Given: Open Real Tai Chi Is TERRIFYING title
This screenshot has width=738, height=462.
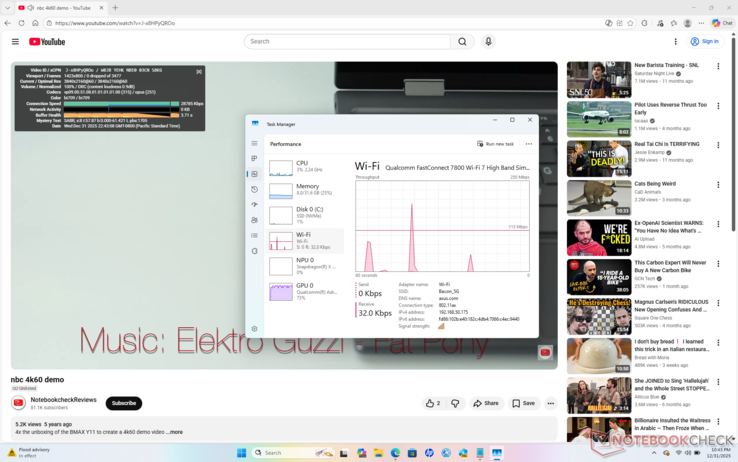Looking at the screenshot, I should [x=666, y=144].
